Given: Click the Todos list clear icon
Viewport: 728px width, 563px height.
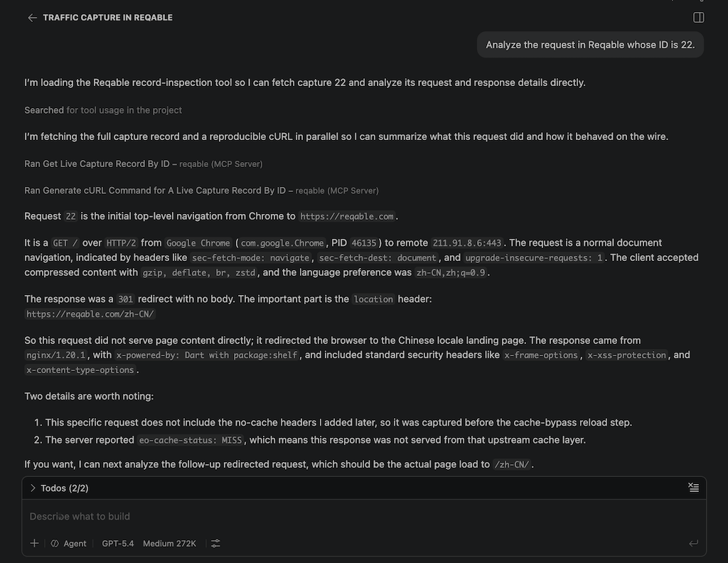Looking at the screenshot, I should tap(693, 488).
